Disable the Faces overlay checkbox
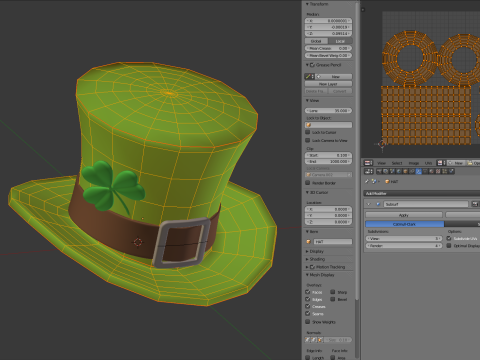480x360 pixels. pyautogui.click(x=308, y=292)
